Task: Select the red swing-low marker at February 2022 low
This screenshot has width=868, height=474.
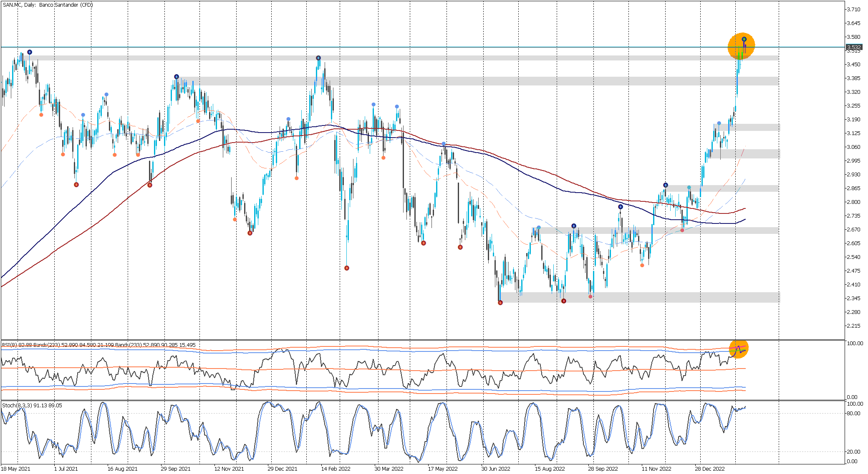Action: (x=347, y=268)
